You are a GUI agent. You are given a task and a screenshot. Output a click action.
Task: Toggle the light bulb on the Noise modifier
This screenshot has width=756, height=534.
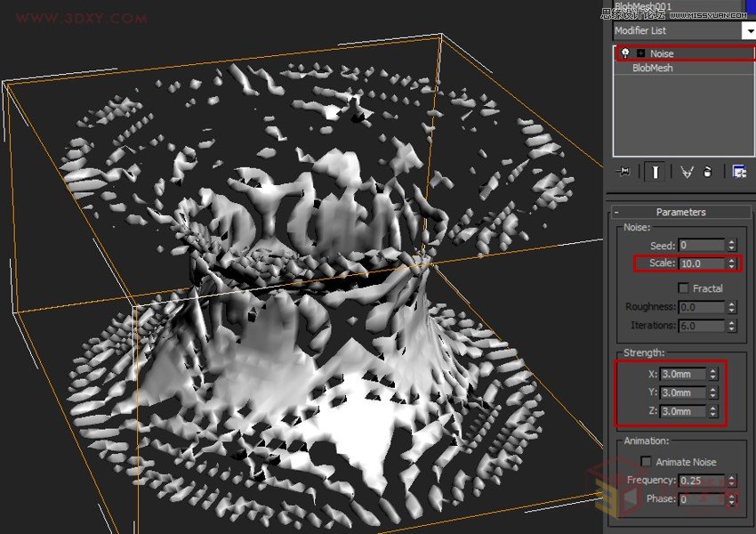click(624, 53)
